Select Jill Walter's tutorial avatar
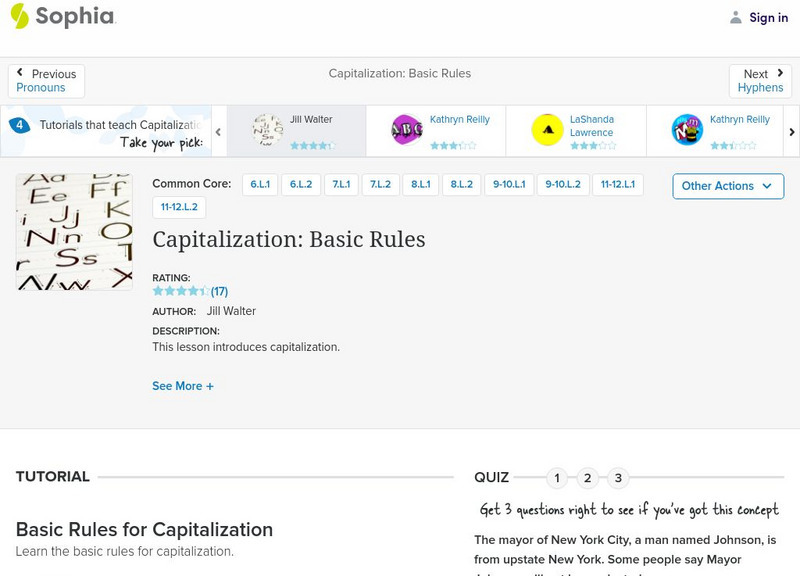Viewport: 800px width, 576px height. 267,129
